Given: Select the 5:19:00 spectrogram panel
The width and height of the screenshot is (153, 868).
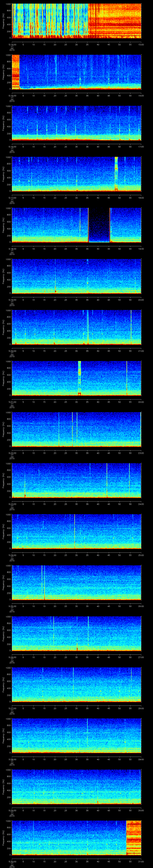Looking at the screenshot, I should pos(77,276).
